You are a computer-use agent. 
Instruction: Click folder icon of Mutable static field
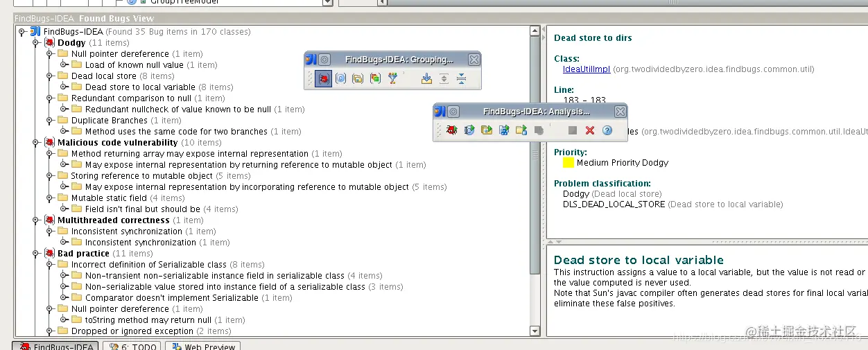point(63,198)
